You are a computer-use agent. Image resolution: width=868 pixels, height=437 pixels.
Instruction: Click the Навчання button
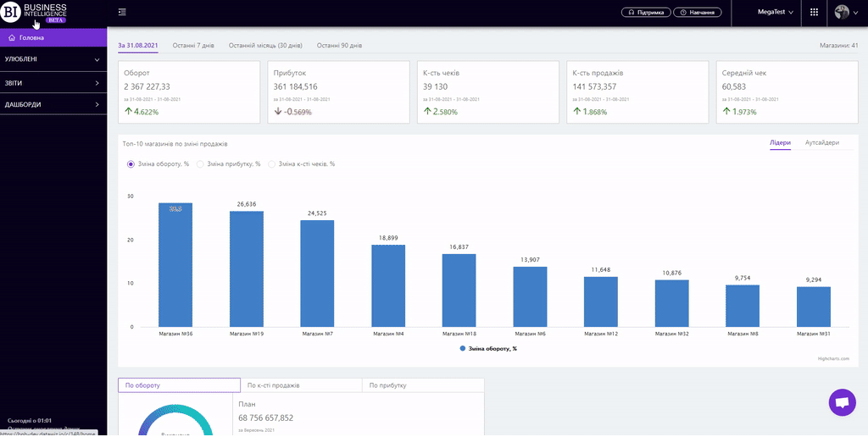click(698, 13)
